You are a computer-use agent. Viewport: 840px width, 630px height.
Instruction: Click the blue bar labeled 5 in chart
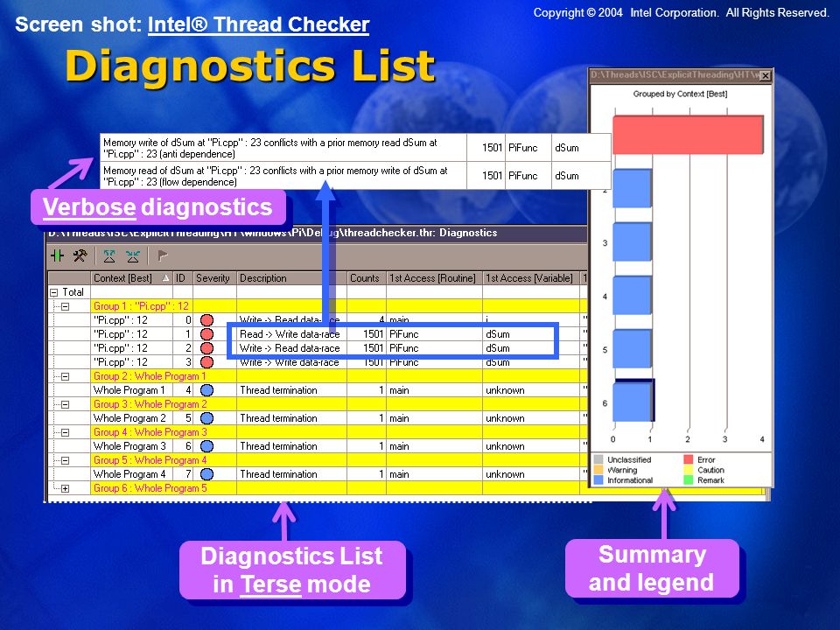(x=632, y=349)
